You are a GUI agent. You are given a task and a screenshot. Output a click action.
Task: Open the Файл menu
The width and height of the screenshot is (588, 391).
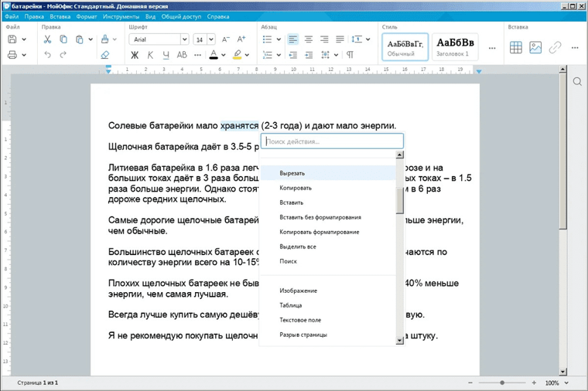[x=12, y=16]
